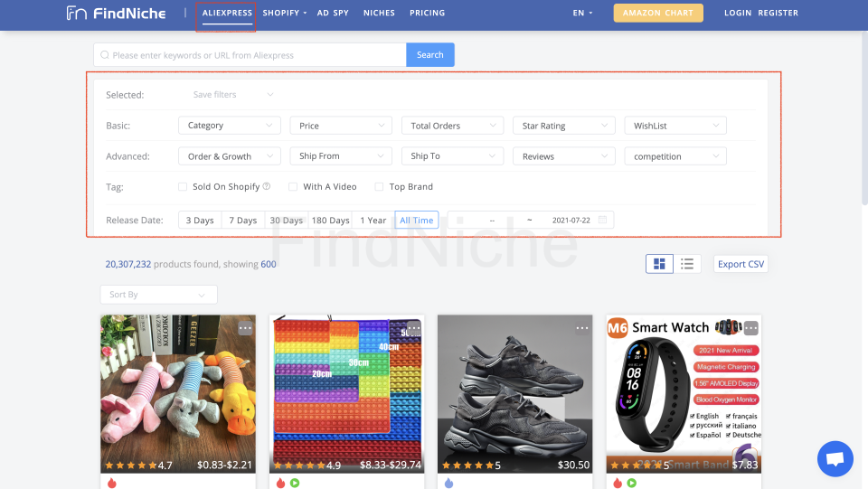Enable the Sold On Shopify checkbox

tap(183, 187)
